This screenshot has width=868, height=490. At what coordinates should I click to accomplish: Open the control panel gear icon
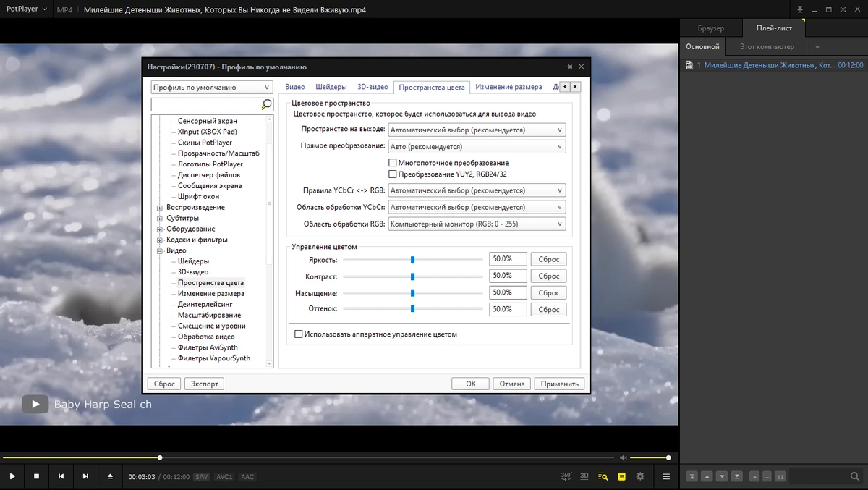pyautogui.click(x=640, y=476)
